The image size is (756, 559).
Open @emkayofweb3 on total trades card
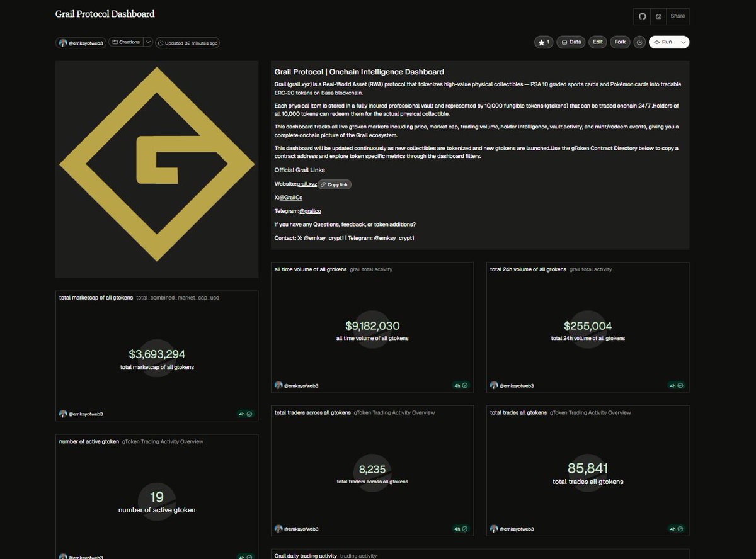[x=517, y=529]
